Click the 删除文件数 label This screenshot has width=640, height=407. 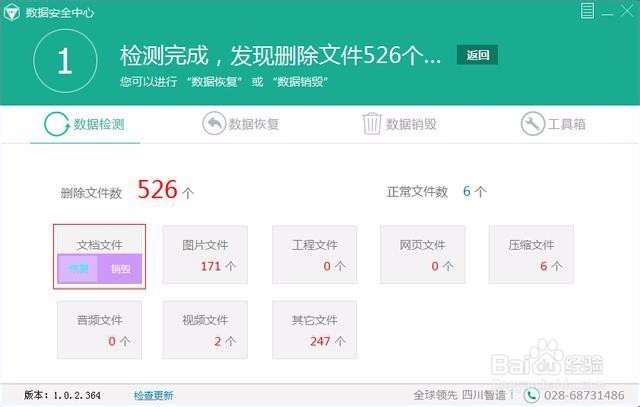(x=91, y=193)
